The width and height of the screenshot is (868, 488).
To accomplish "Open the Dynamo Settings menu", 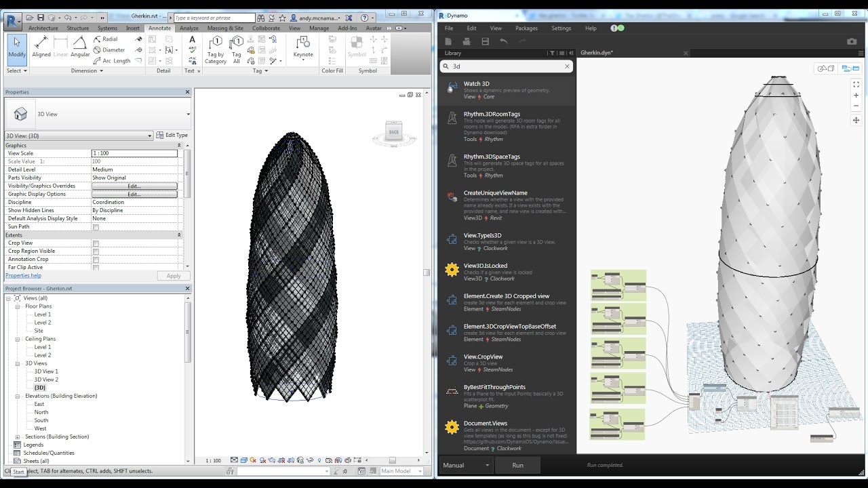I will tap(561, 28).
